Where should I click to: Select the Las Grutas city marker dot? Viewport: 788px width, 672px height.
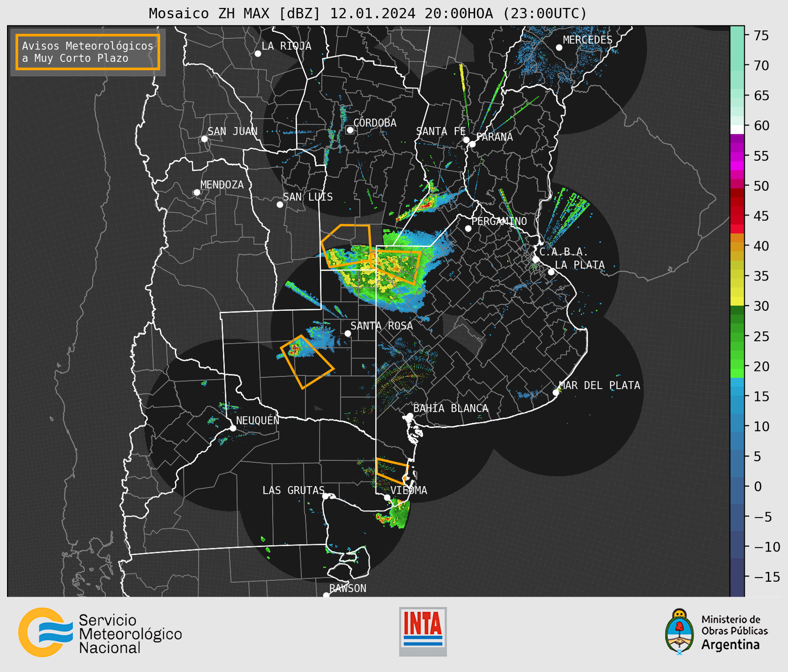[326, 496]
